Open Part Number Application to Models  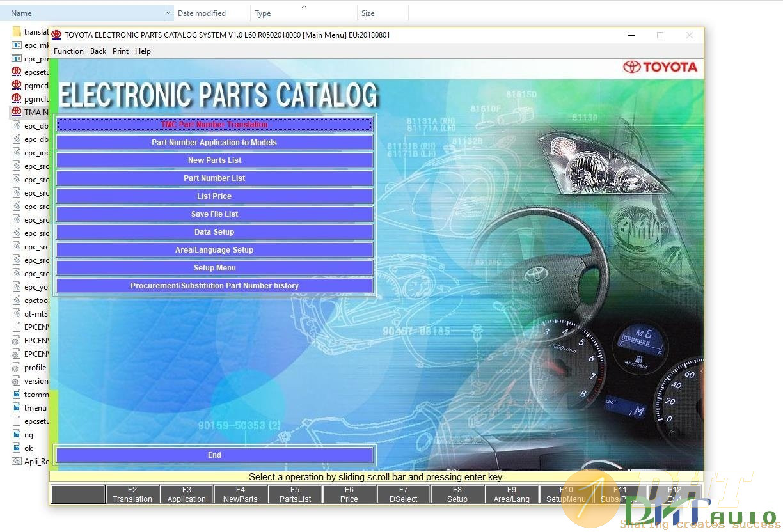[x=214, y=143]
